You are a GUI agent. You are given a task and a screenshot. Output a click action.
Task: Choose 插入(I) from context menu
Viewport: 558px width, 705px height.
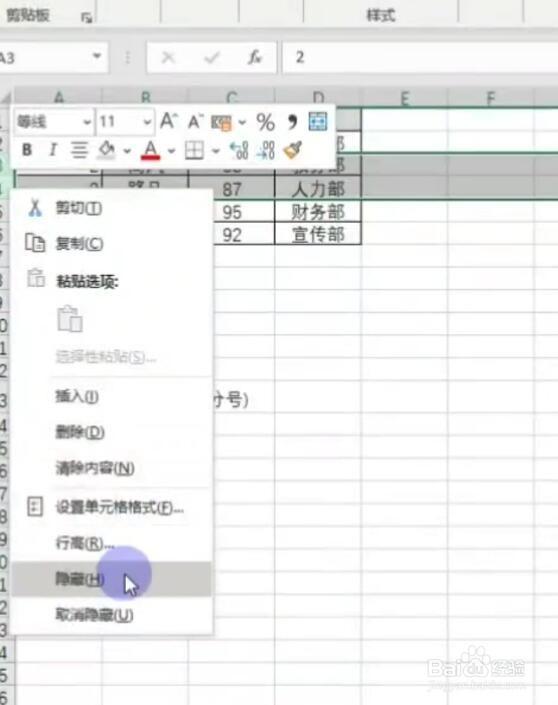(112, 397)
